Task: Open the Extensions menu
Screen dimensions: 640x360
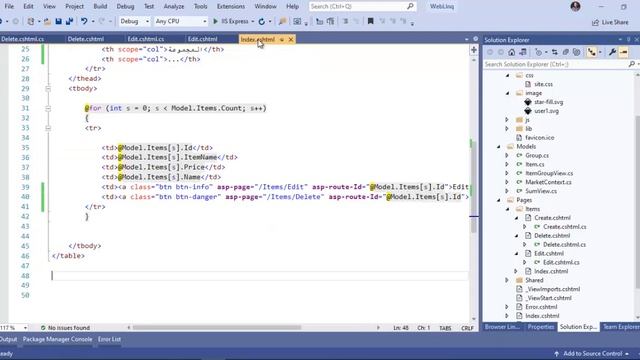Action: [x=231, y=7]
